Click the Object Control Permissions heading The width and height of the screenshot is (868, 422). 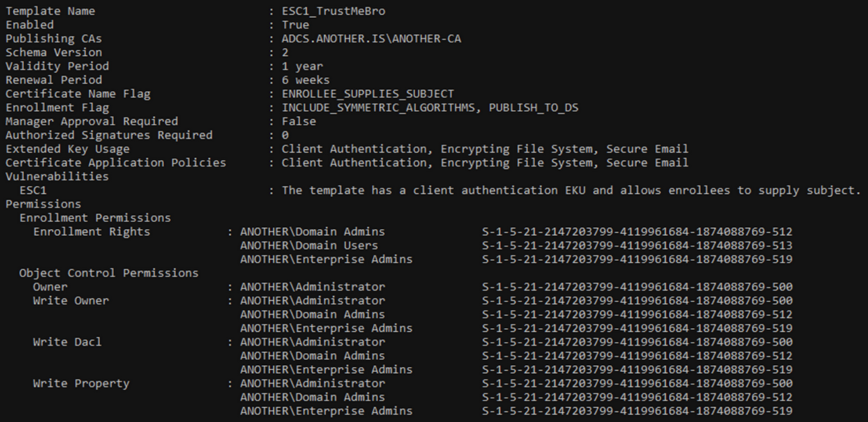click(109, 273)
